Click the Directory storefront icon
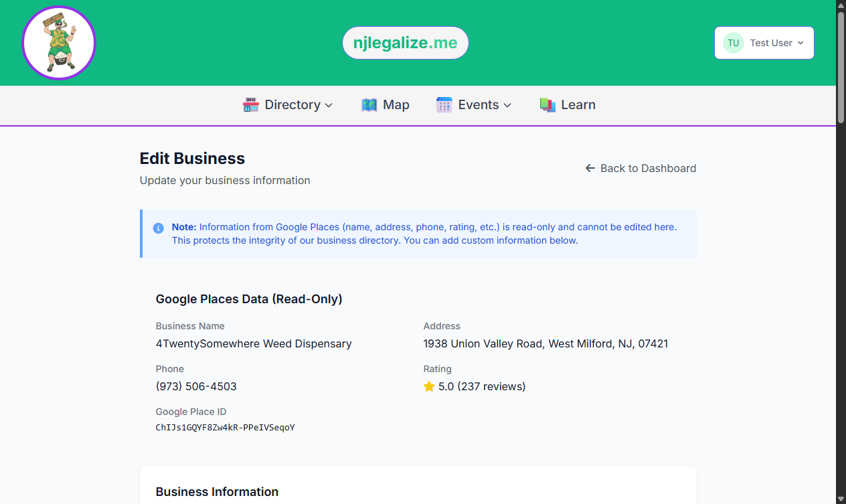This screenshot has height=504, width=846. pos(250,104)
